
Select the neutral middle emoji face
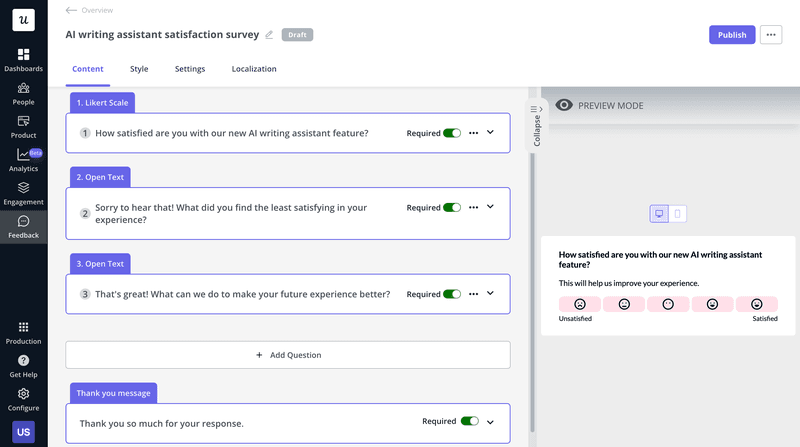668,304
